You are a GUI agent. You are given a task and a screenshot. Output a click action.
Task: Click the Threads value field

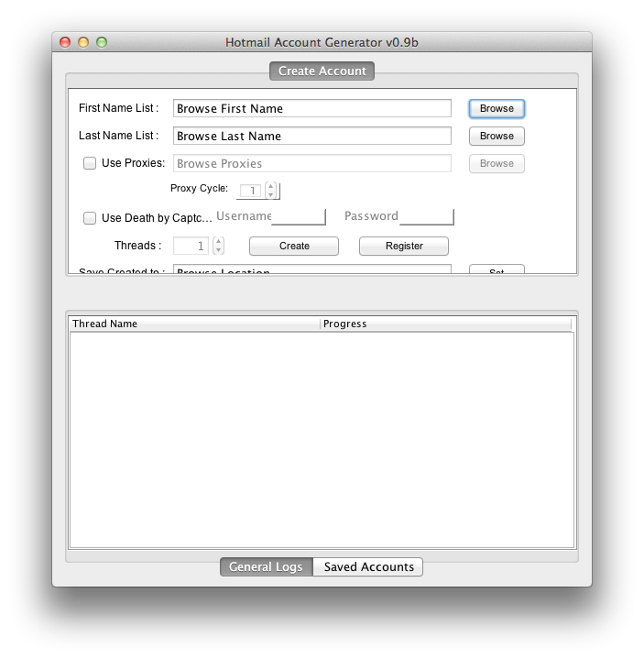pyautogui.click(x=191, y=246)
